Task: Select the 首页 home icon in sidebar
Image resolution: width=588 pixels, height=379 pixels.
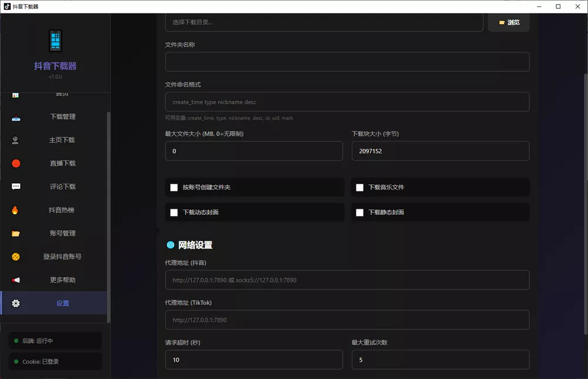Action: coord(15,93)
